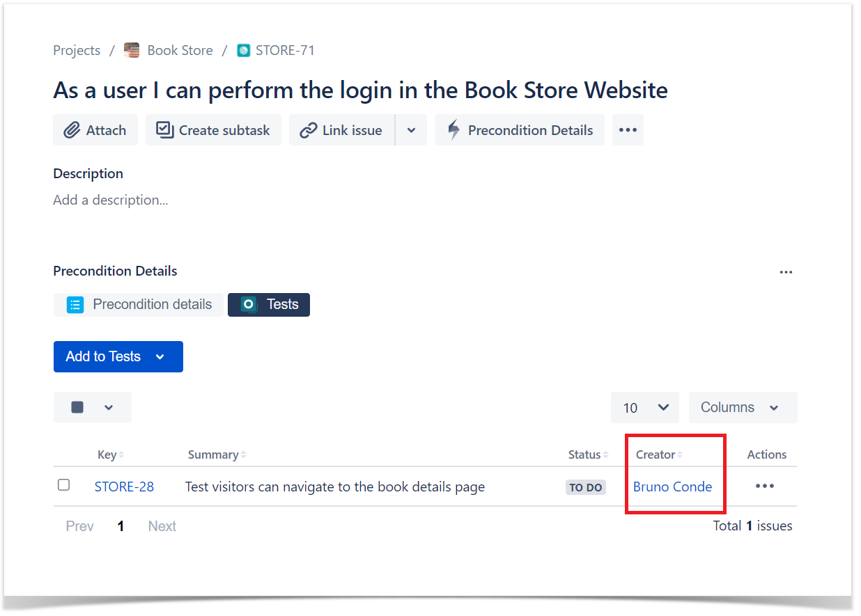
Task: Open the Add to Tests dropdown button
Action: tap(118, 356)
